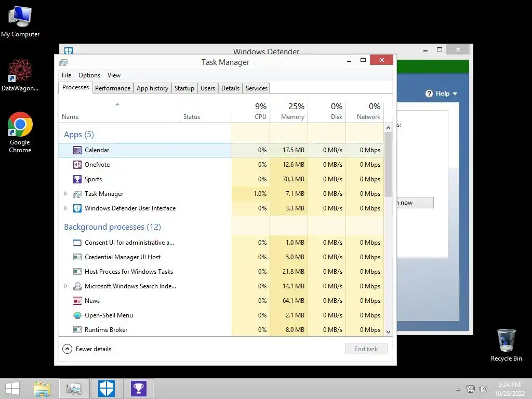The width and height of the screenshot is (532, 399).
Task: Switch to the Startup tab
Action: 184,88
